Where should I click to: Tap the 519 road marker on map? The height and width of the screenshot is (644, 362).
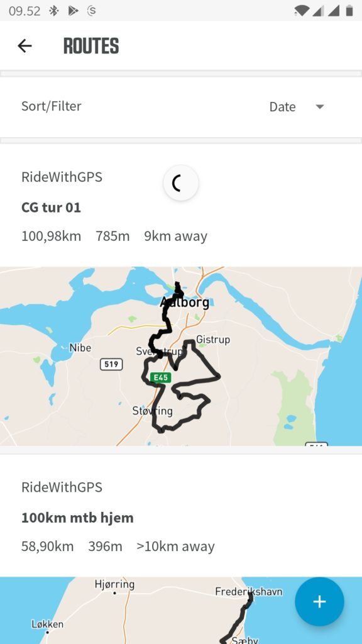pyautogui.click(x=111, y=364)
